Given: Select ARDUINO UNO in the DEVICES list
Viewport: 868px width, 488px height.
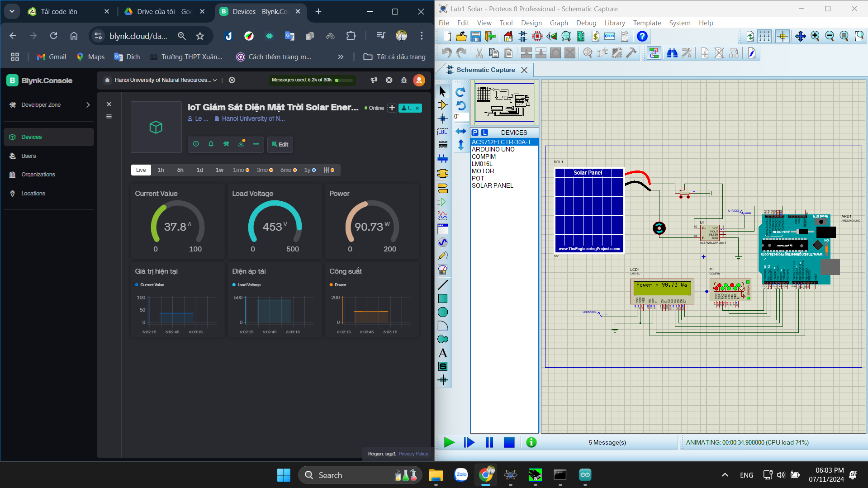Looking at the screenshot, I should pyautogui.click(x=493, y=149).
